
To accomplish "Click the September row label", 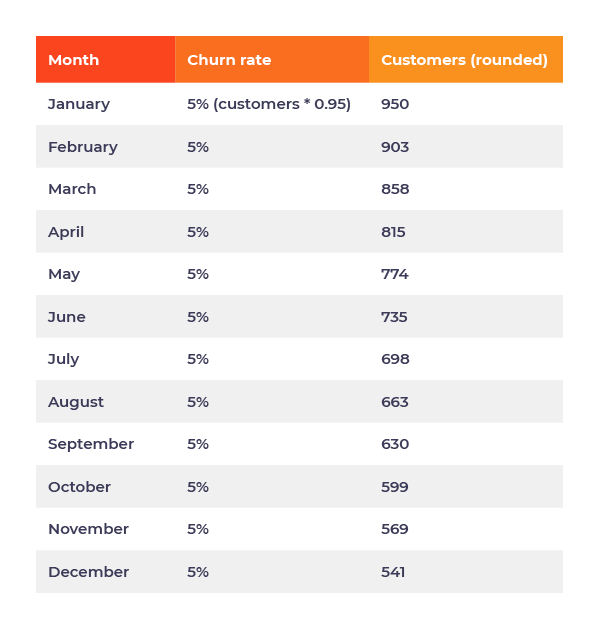I will pos(91,444).
